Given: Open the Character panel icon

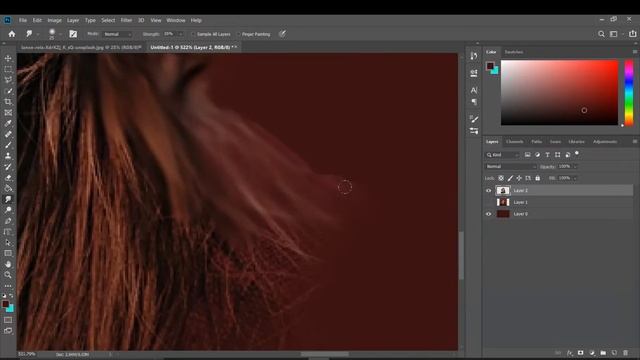Looking at the screenshot, I should pos(474,90).
